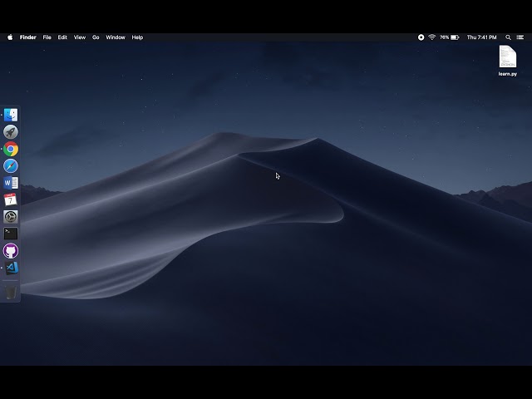The width and height of the screenshot is (532, 399).
Task: Click the Thu 7:41 PM clock
Action: click(481, 37)
